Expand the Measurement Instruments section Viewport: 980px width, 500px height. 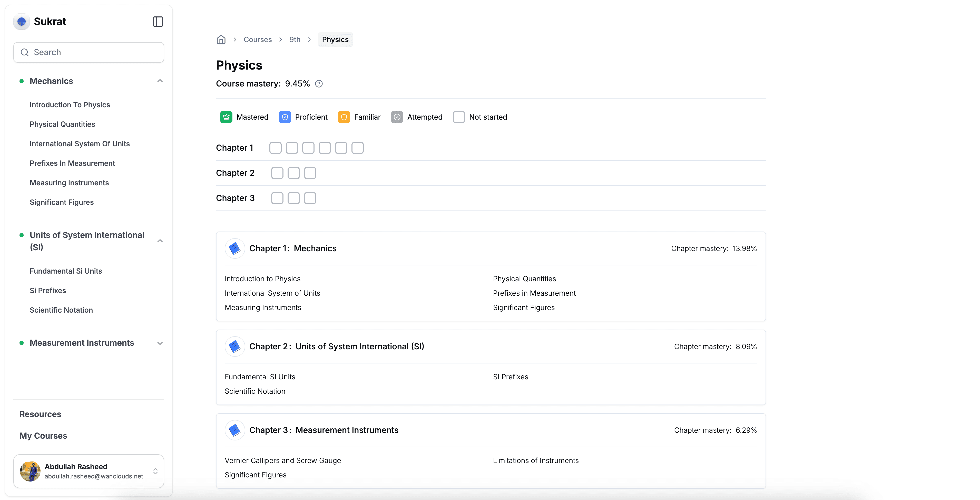(x=160, y=343)
